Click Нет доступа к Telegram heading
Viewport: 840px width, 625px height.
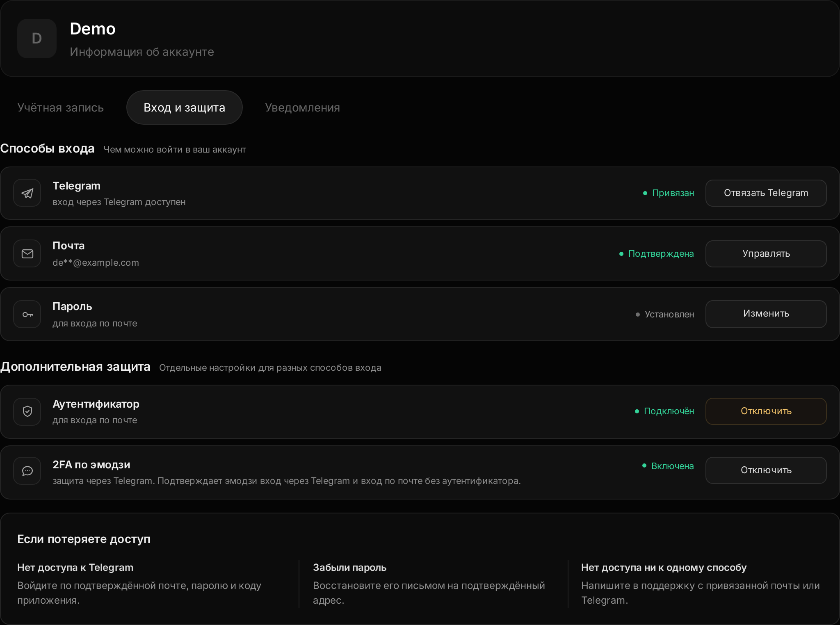tap(75, 568)
